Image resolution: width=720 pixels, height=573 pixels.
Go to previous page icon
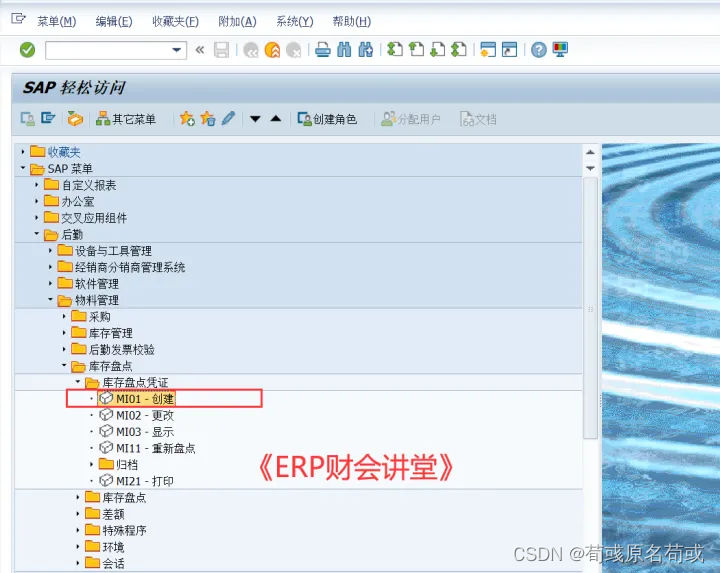[x=416, y=49]
